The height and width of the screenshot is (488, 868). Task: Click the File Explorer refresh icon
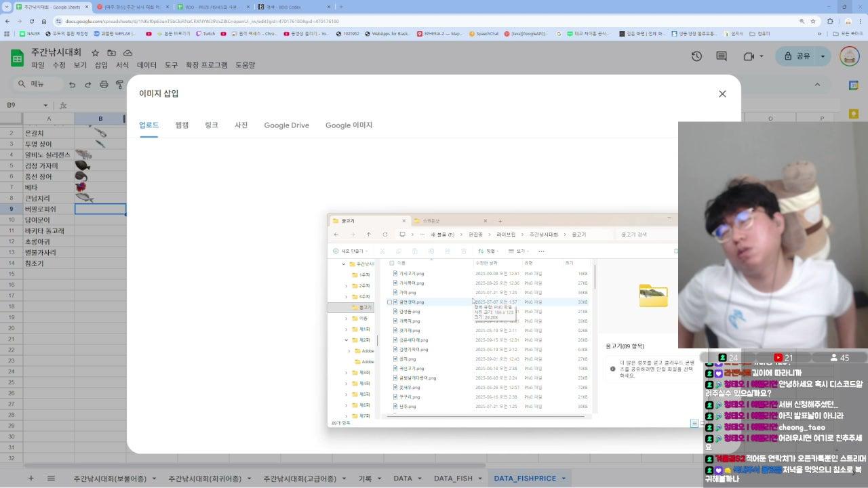pos(385,235)
